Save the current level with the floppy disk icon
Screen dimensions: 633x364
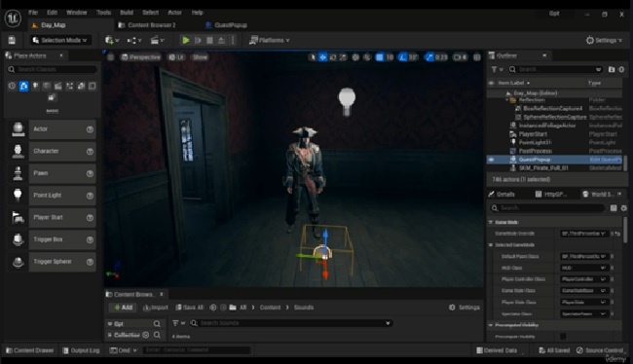pyautogui.click(x=12, y=40)
